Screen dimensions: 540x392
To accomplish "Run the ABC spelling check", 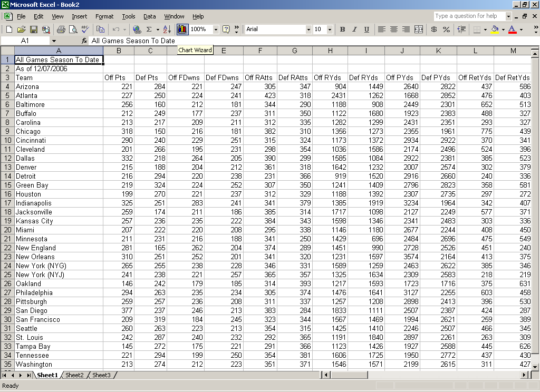I will (85, 30).
